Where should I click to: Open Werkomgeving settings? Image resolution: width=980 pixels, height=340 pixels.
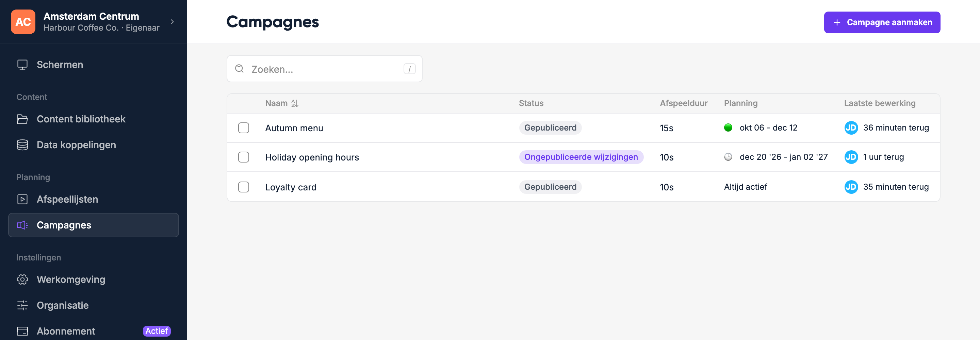(94, 279)
